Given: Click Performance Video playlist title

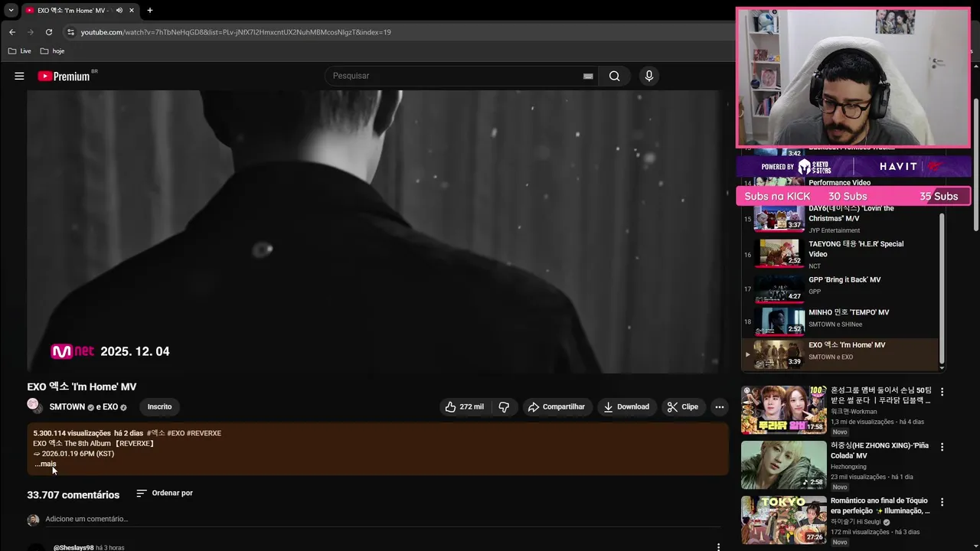Looking at the screenshot, I should (x=840, y=182).
